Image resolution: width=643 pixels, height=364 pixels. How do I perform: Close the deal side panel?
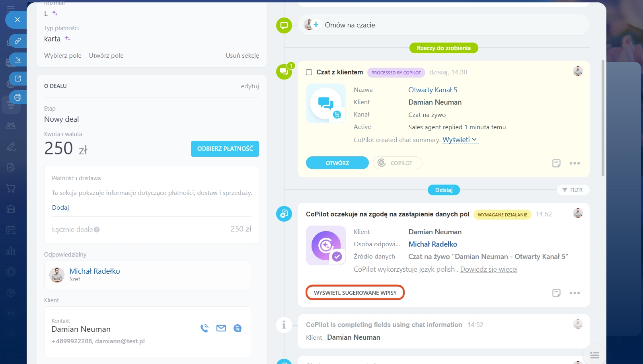pyautogui.click(x=17, y=19)
